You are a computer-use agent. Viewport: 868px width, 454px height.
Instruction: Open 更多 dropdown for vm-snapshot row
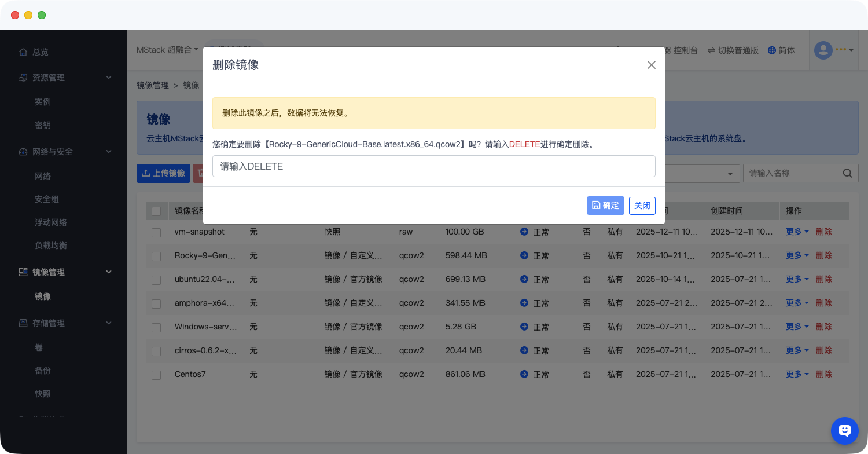[797, 232]
